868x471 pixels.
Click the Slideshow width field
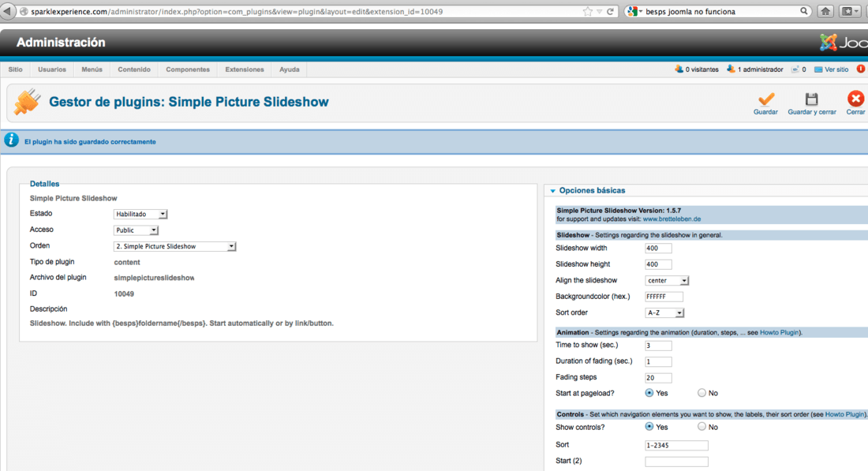tap(658, 249)
